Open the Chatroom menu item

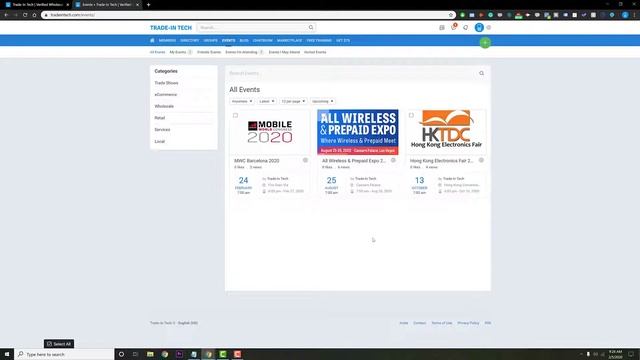coord(262,40)
